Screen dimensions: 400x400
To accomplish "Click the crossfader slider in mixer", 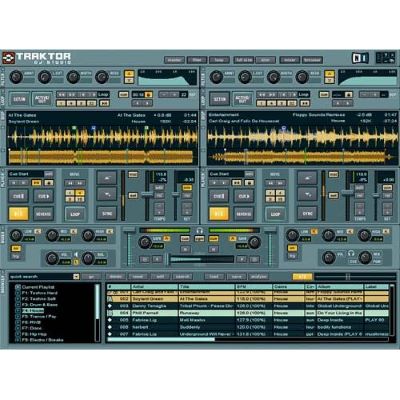I will 201,259.
